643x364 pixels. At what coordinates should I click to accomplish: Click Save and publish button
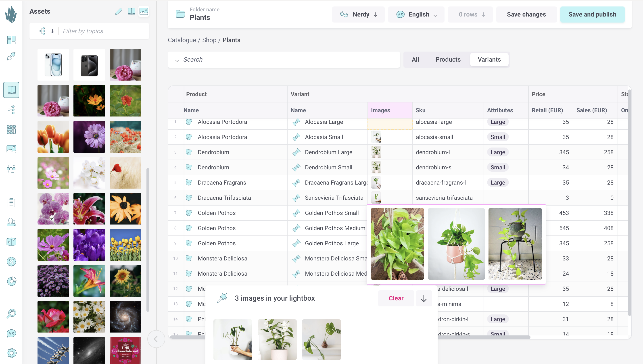(592, 14)
